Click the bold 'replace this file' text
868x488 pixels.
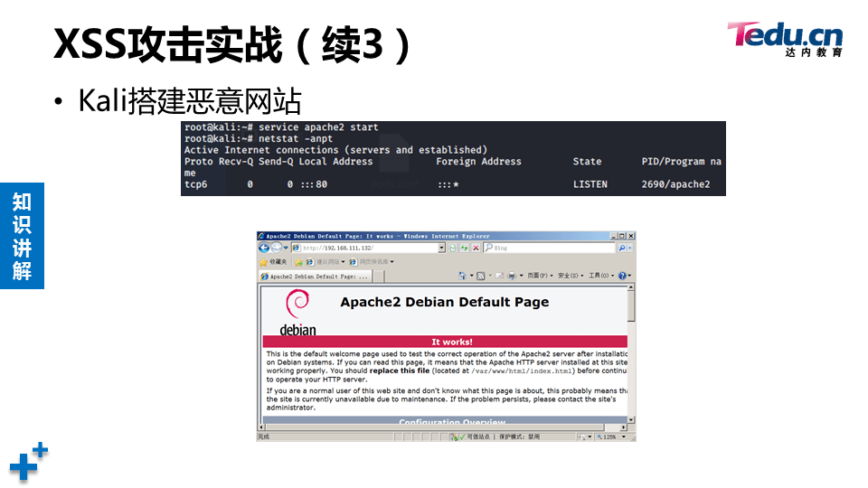(x=400, y=371)
